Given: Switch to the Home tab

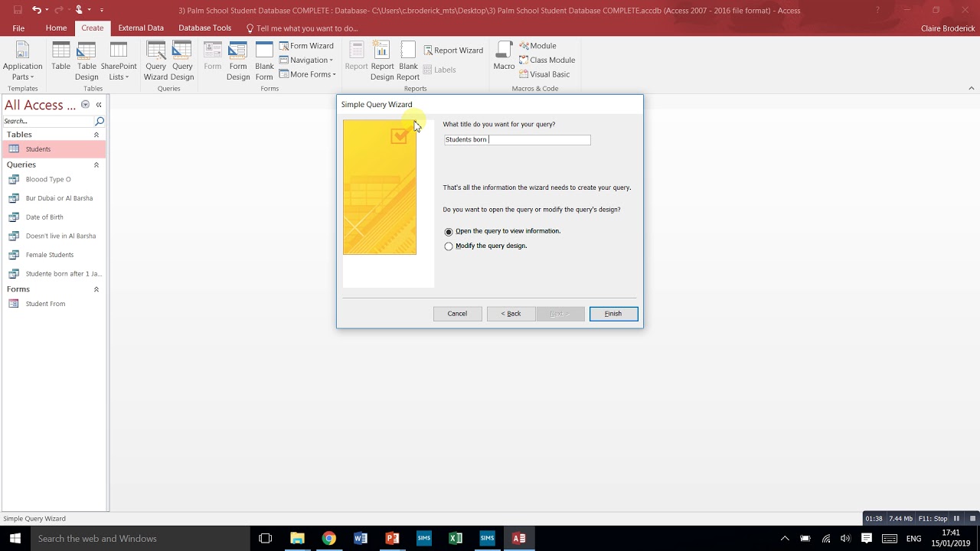Looking at the screenshot, I should click(x=56, y=28).
